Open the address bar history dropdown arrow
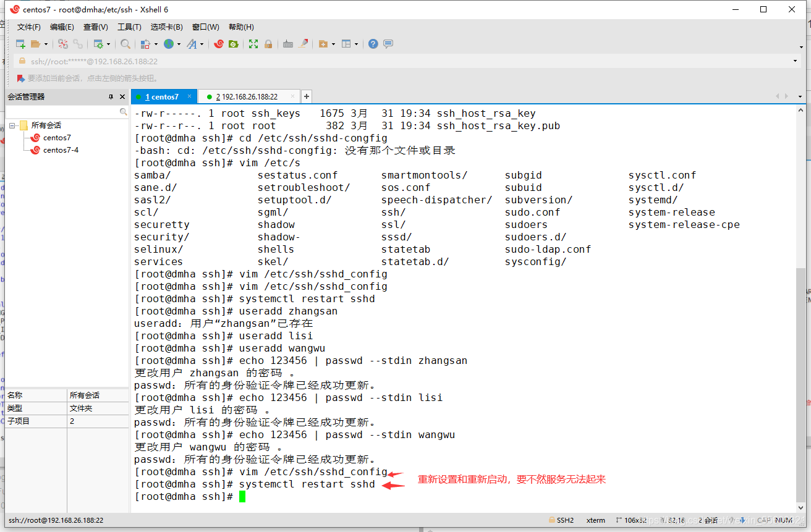 [796, 61]
